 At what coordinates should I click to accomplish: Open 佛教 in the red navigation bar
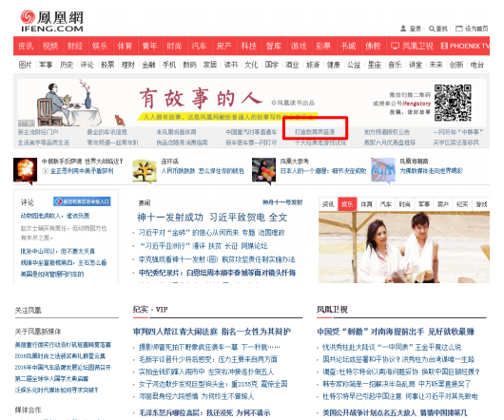pyautogui.click(x=373, y=46)
